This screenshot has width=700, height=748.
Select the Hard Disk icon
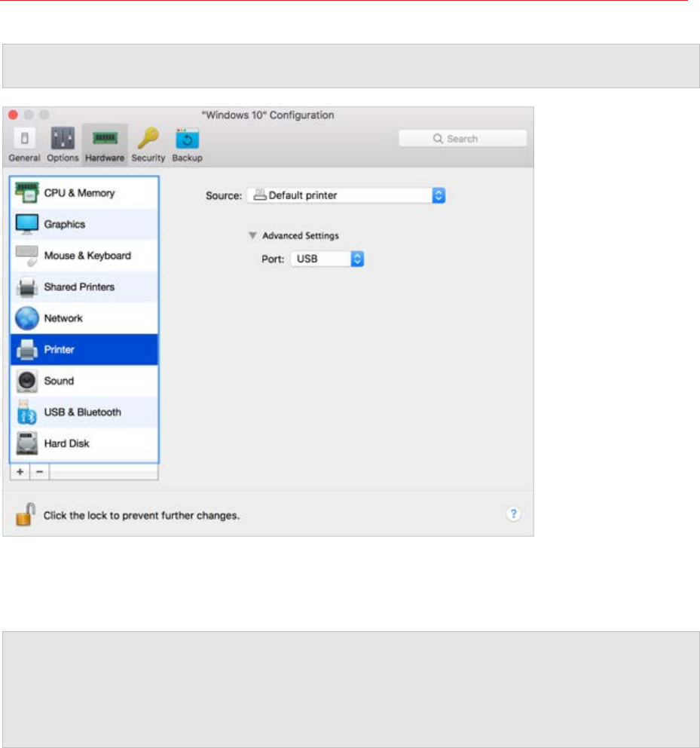click(x=26, y=443)
